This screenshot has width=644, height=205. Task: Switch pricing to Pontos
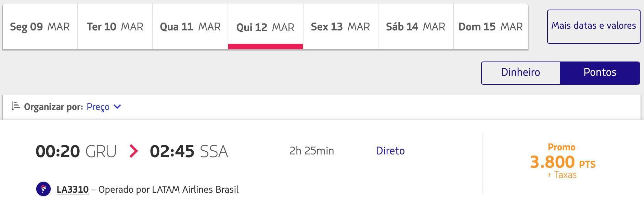(600, 73)
